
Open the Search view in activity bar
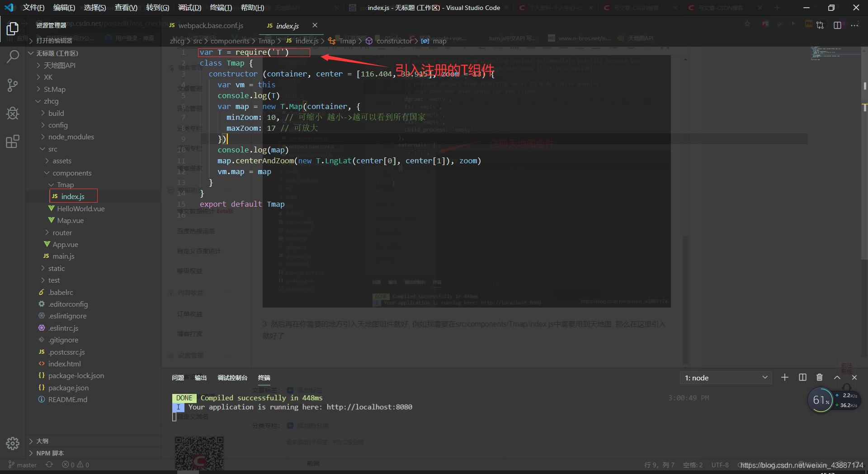(13, 57)
